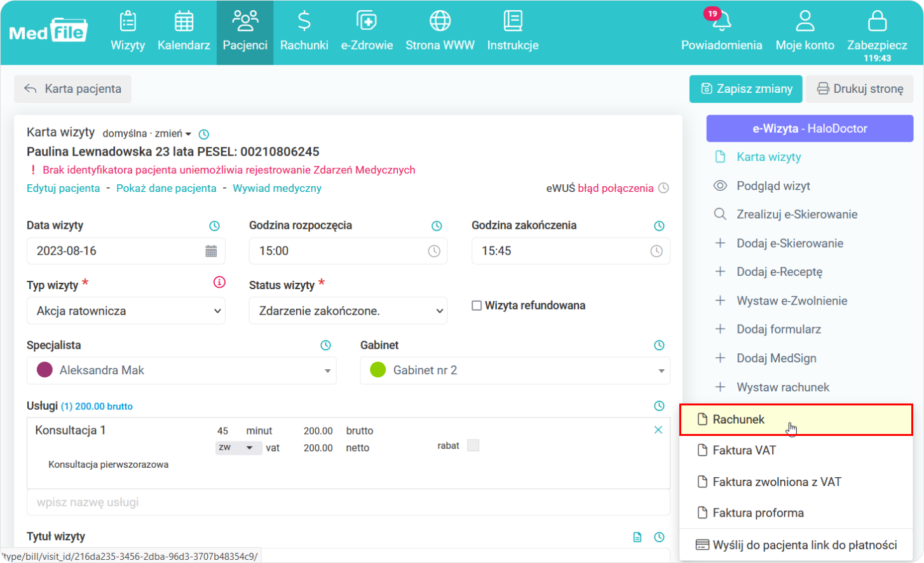The height and width of the screenshot is (563, 924).
Task: Open domyślna zmień card template dropdown
Action: coord(147,133)
